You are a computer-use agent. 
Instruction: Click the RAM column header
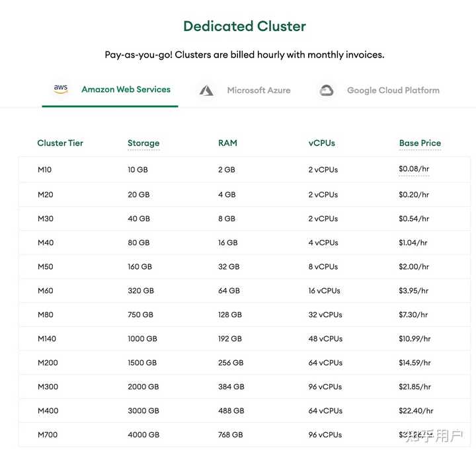point(227,143)
